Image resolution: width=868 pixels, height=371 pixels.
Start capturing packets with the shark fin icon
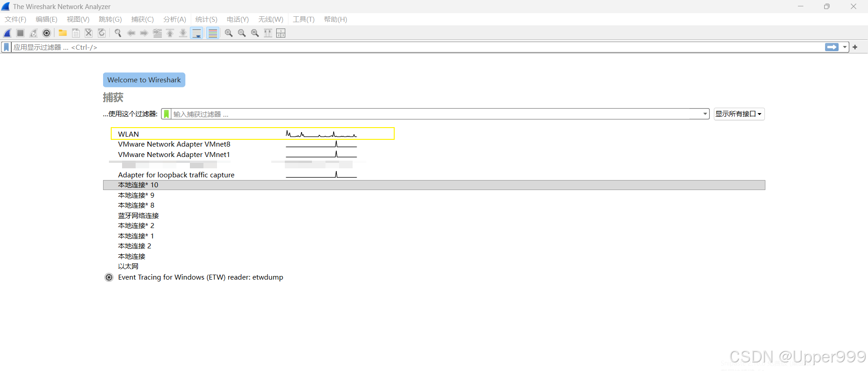(7, 33)
